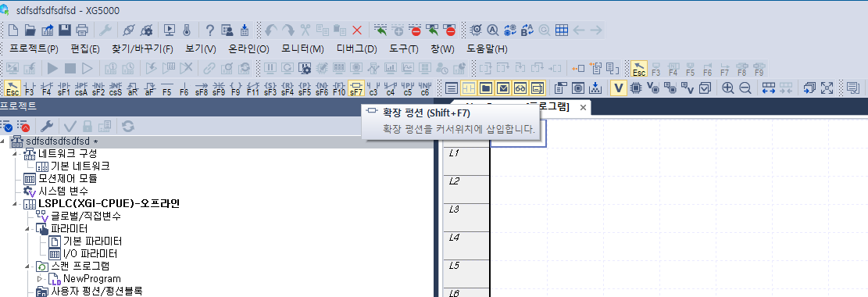
Task: Select 모션제어 모듈 in project tree
Action: point(67,178)
